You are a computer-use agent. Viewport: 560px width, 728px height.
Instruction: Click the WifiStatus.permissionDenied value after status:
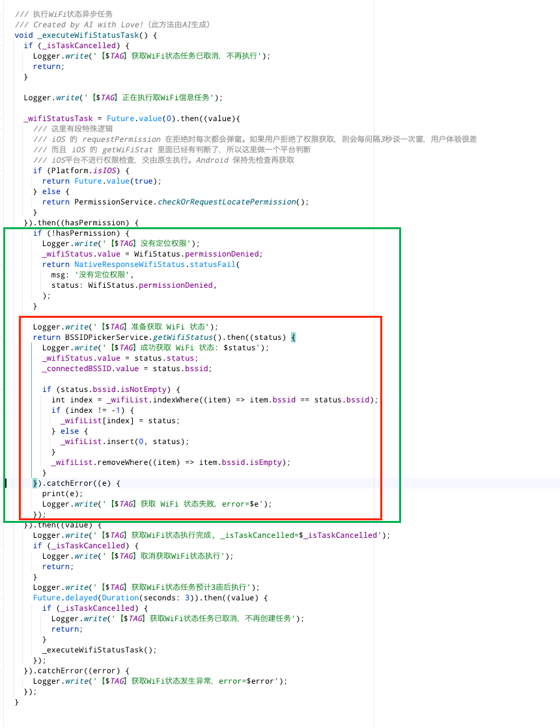click(150, 286)
